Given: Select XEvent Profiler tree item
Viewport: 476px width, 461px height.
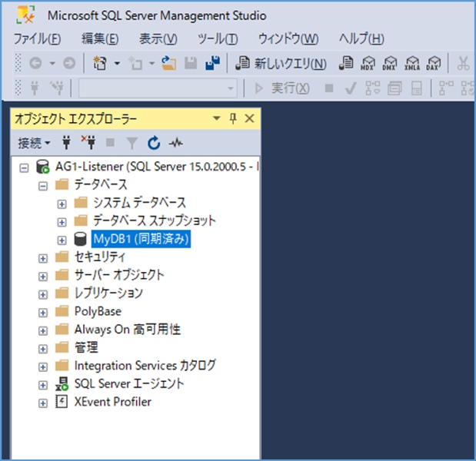Looking at the screenshot, I should [113, 402].
